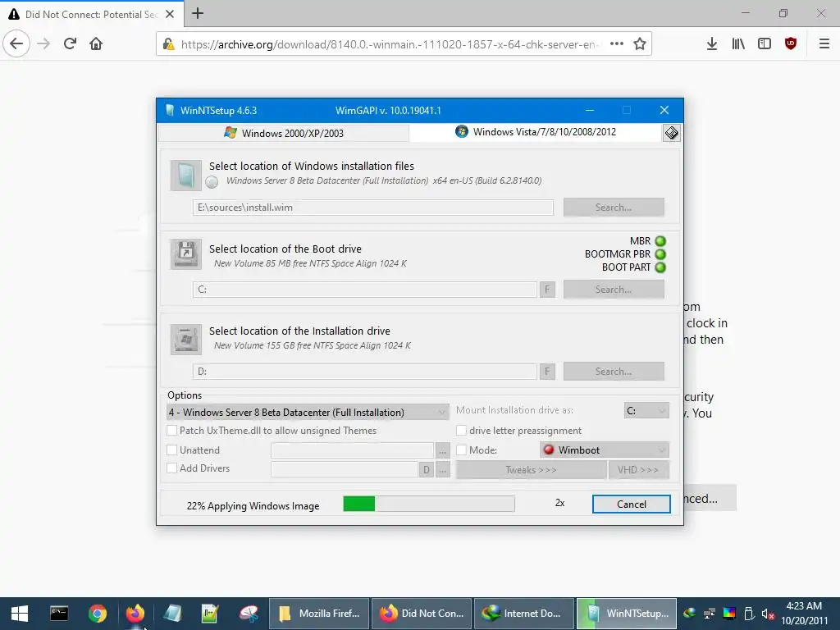Open the Snipping Tool taskbar icon
The image size is (840, 630).
tap(249, 614)
